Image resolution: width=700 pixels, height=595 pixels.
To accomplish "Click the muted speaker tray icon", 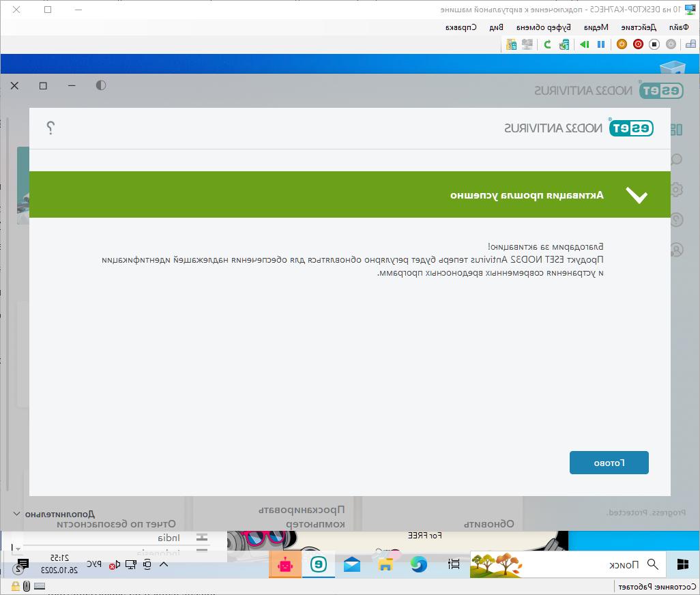I will (115, 565).
